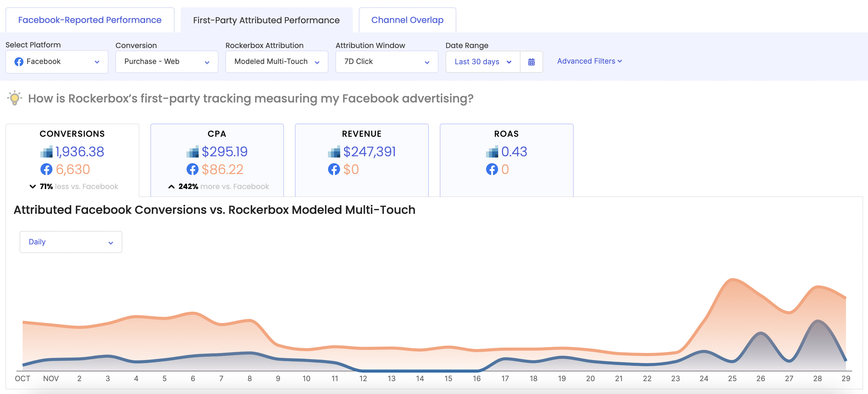
Task: Click the blue Rockerbox peak at day 28
Action: coord(818,321)
